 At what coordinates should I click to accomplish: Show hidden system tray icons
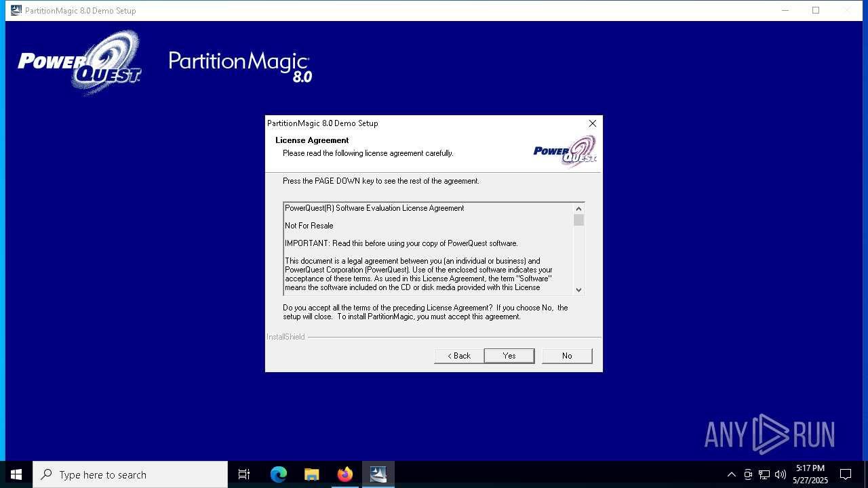[731, 474]
